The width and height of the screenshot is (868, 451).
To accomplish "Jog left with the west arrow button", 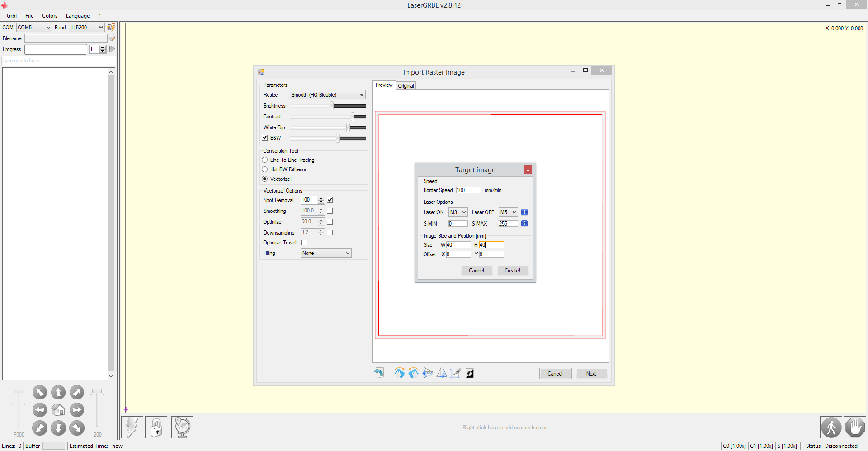I will (40, 410).
